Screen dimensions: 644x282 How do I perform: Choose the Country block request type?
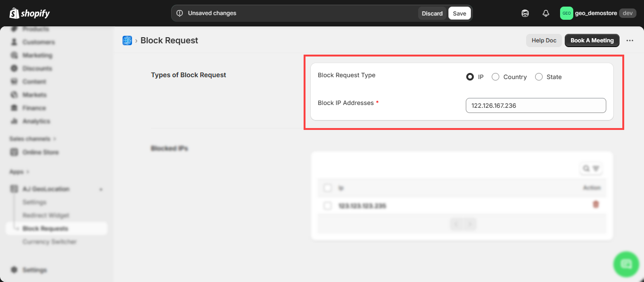(495, 77)
